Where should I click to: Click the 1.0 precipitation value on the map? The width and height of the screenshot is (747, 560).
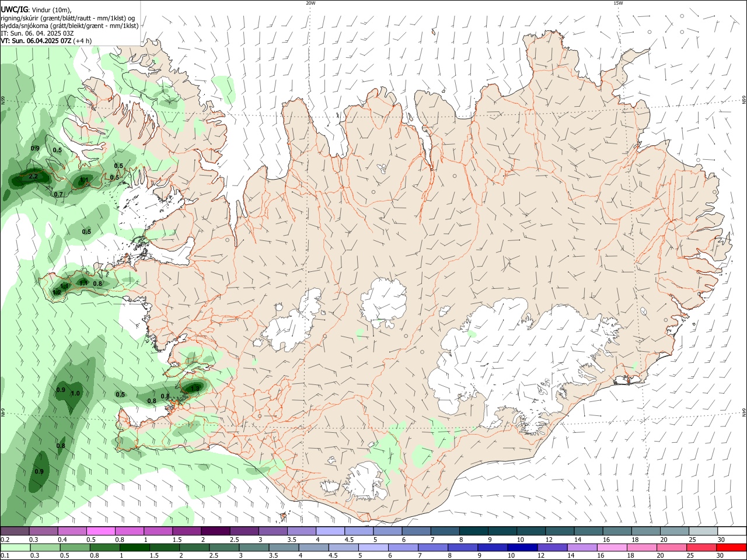coord(75,393)
